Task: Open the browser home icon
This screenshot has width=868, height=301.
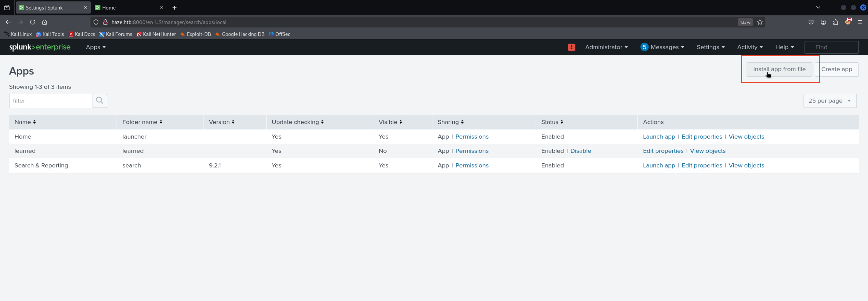Action: (44, 22)
